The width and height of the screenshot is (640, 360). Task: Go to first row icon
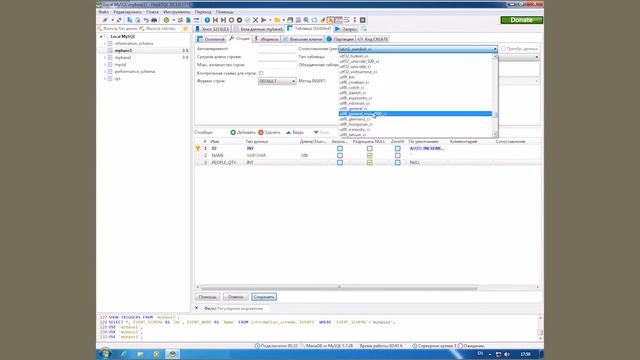216,20
